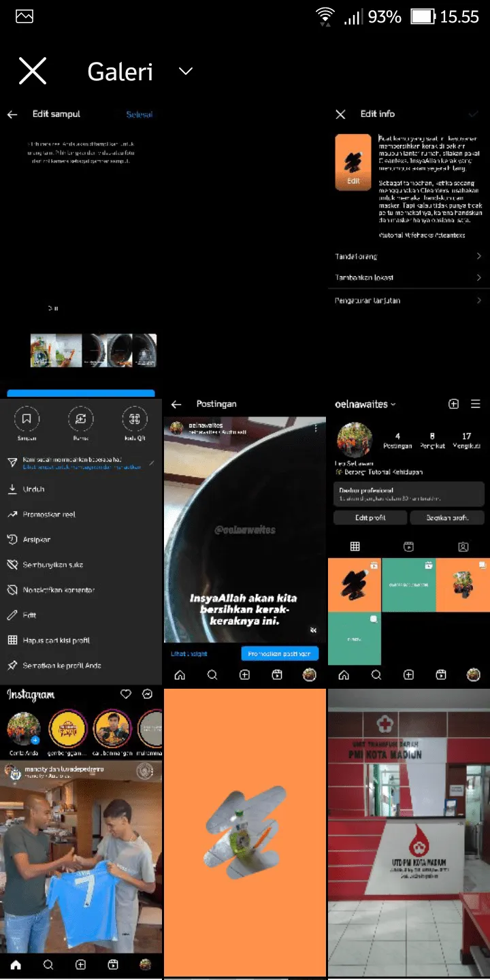Select the orange image with bottle logo
Screen dimensions: 490x980
pyautogui.click(x=245, y=832)
